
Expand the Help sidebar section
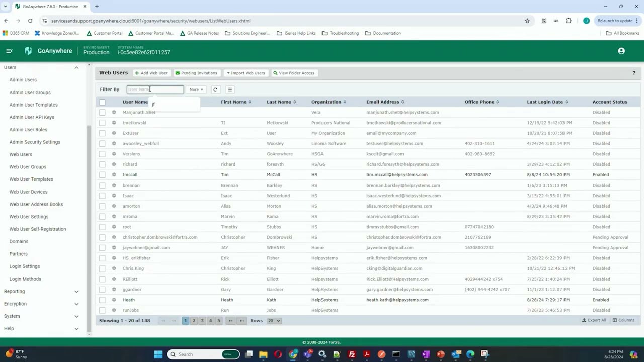pyautogui.click(x=76, y=329)
